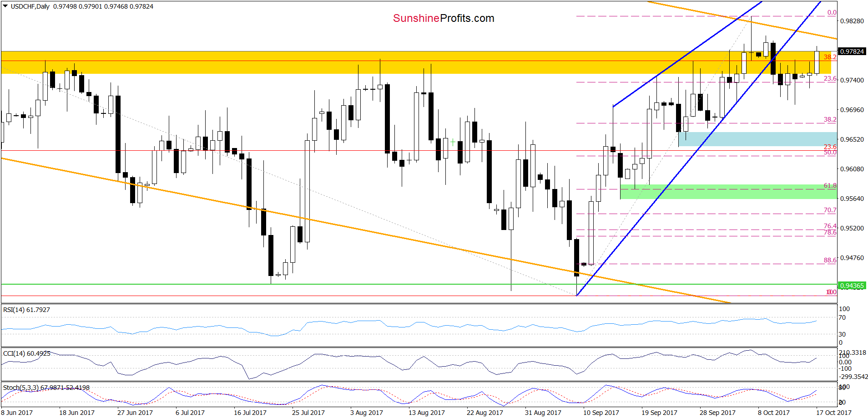Open the chart menu triangle beside USDCHF,Daily
868x419 pixels.
point(5,6)
